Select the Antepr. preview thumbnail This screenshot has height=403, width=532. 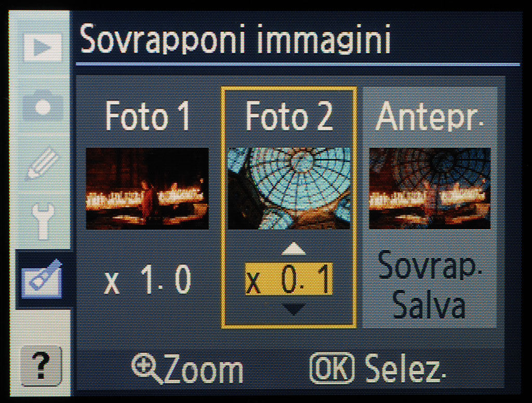coord(430,188)
